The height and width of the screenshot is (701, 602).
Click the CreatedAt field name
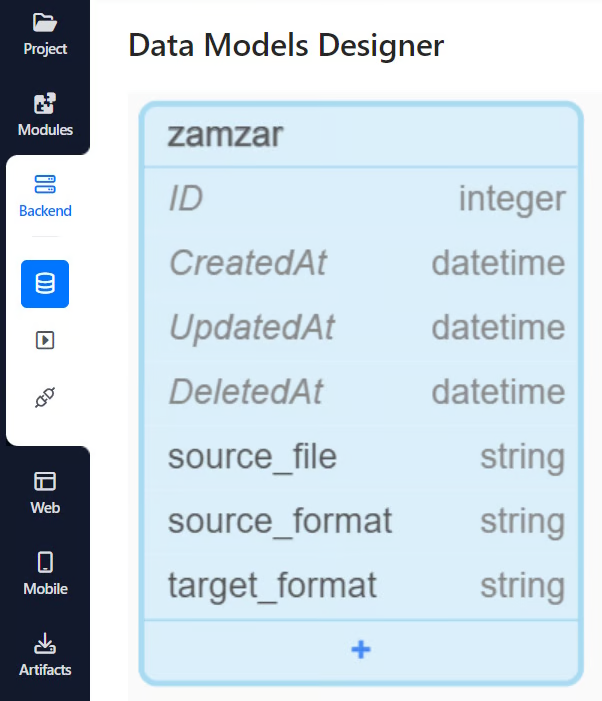(247, 263)
